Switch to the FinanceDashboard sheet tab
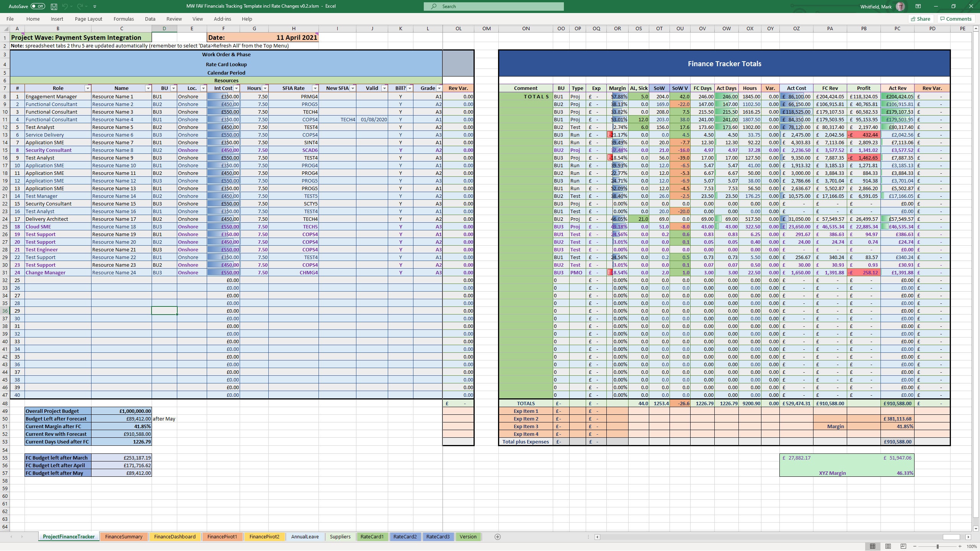This screenshot has height=551, width=980. (175, 536)
